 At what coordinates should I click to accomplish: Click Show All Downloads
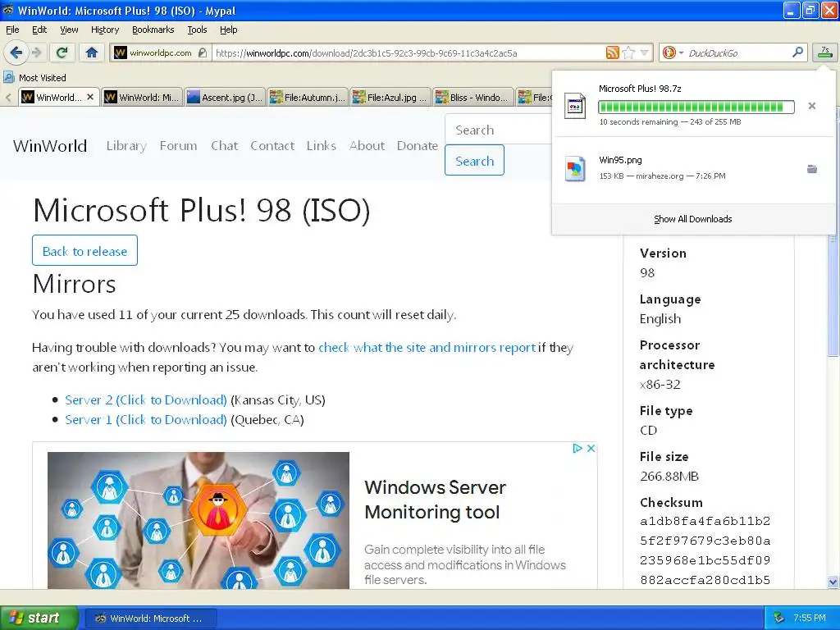[x=692, y=219]
